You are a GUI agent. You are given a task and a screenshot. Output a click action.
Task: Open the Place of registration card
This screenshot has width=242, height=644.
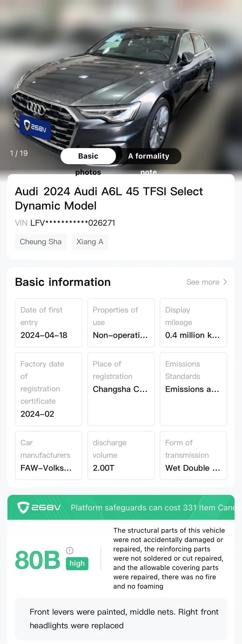click(121, 389)
